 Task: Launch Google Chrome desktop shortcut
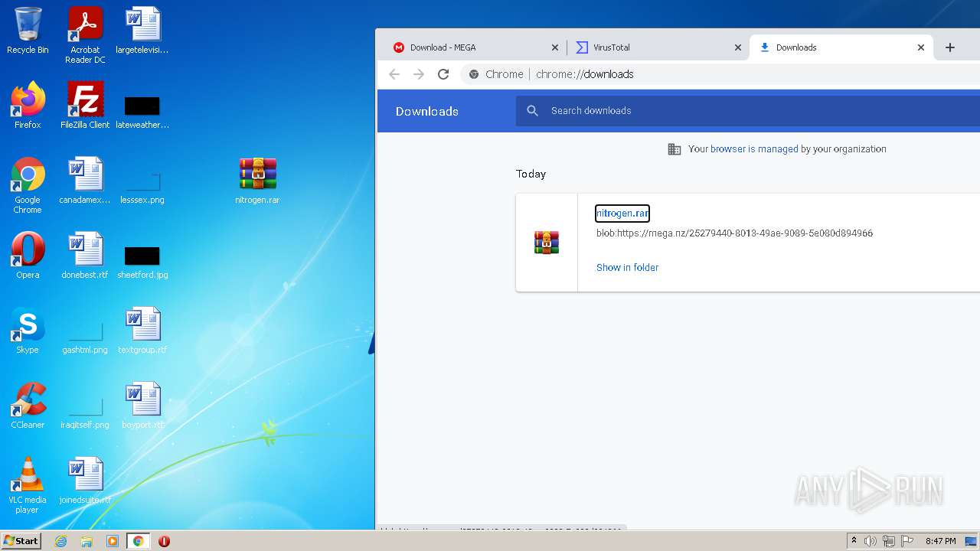28,185
